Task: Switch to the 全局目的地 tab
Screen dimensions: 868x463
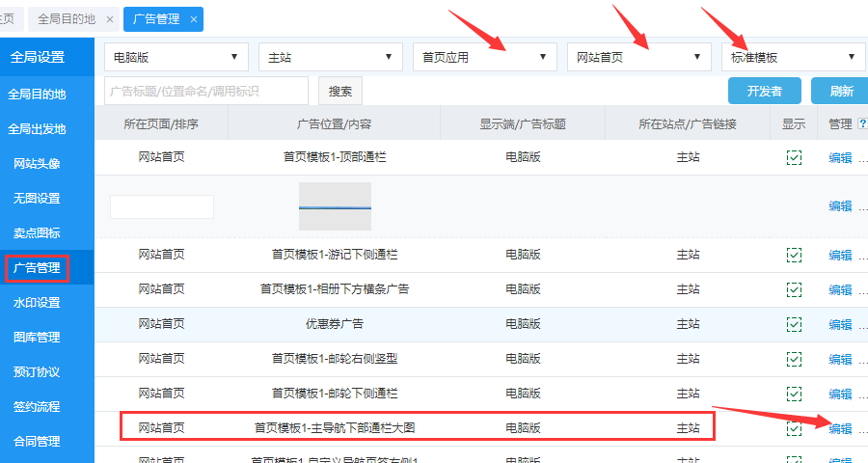Action: click(x=65, y=19)
